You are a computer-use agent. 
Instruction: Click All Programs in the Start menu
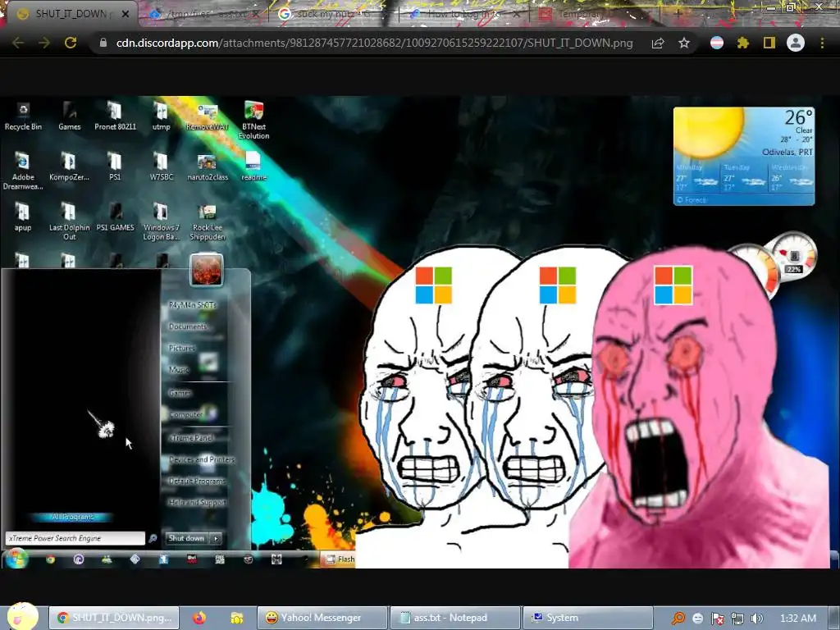coord(72,517)
